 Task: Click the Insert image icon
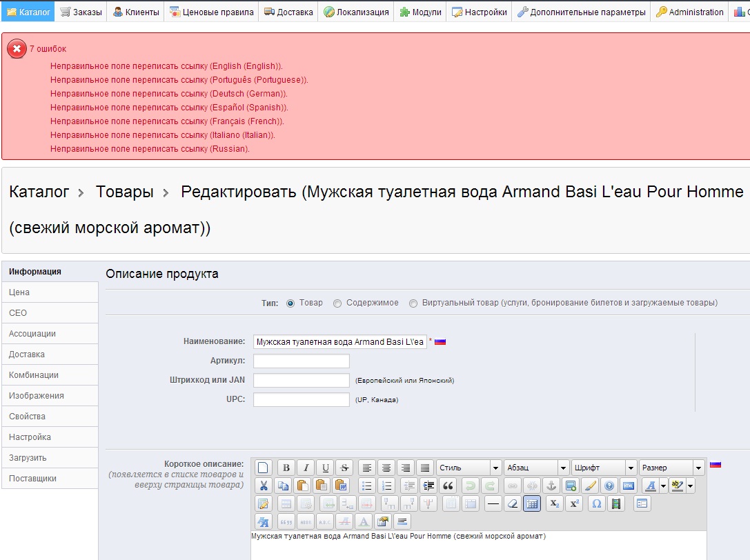(x=571, y=486)
